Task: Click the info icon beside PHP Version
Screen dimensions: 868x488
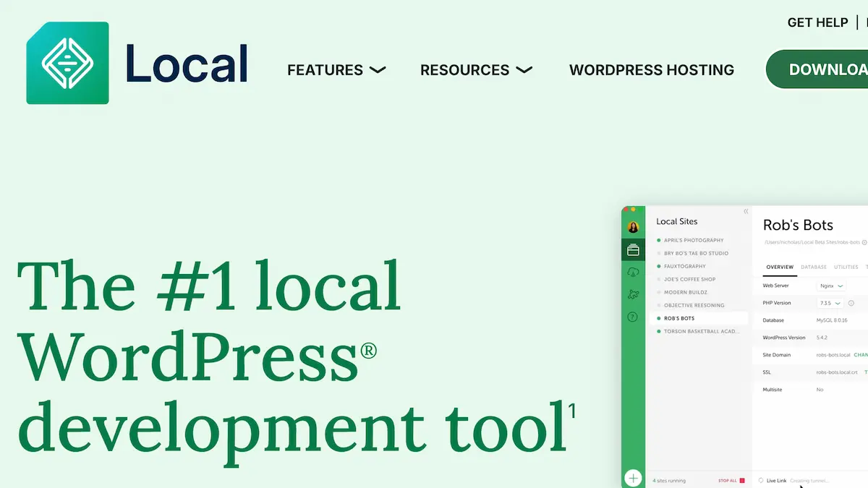Action: 851,303
